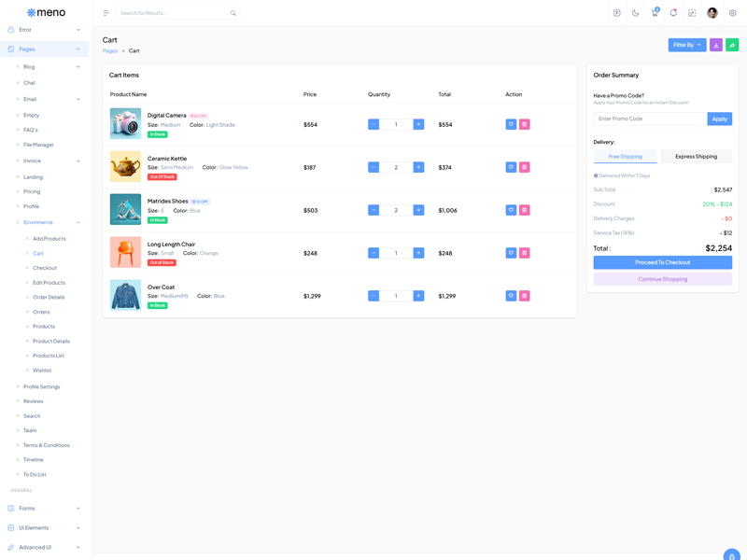The width and height of the screenshot is (747, 560).
Task: Expand the Invoice menu in the sidebar
Action: [x=49, y=161]
